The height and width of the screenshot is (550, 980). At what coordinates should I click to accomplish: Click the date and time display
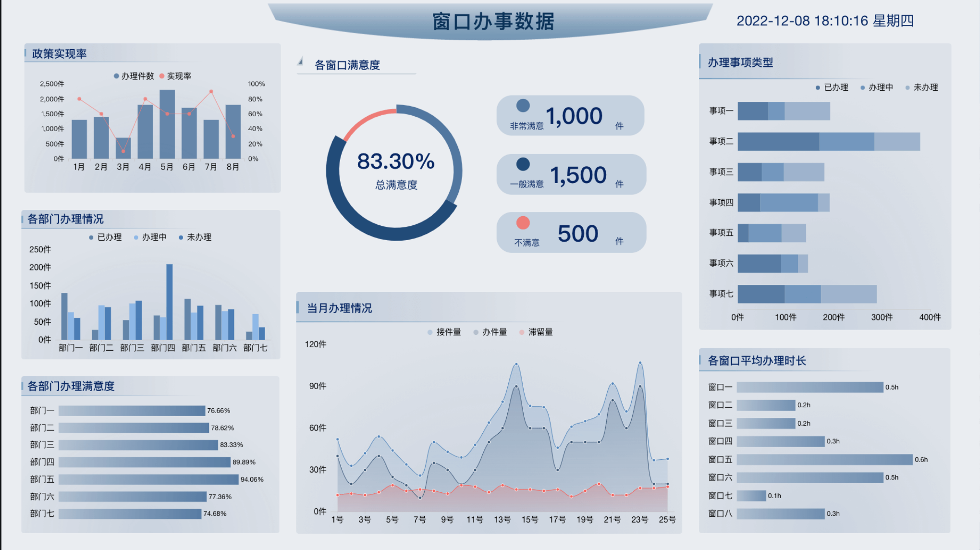tap(825, 21)
